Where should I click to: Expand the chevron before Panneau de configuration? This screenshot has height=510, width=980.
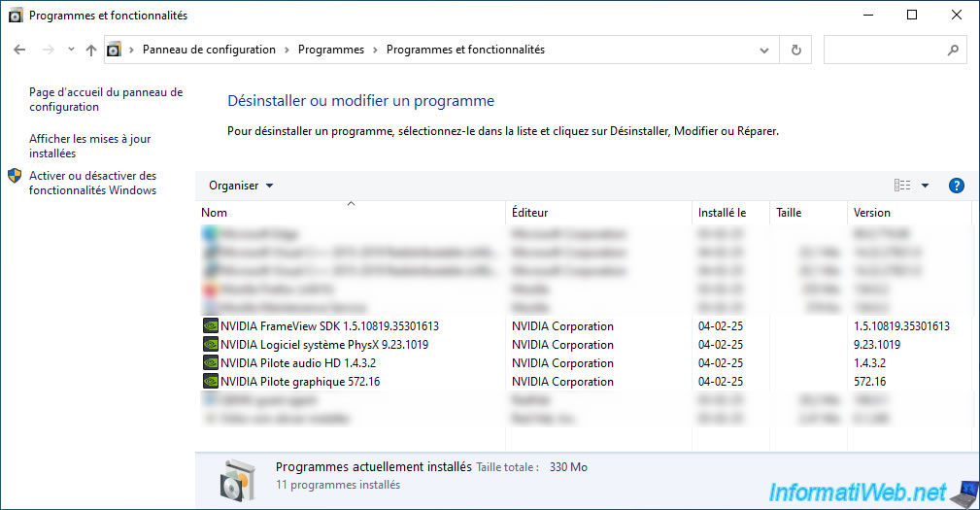click(131, 50)
